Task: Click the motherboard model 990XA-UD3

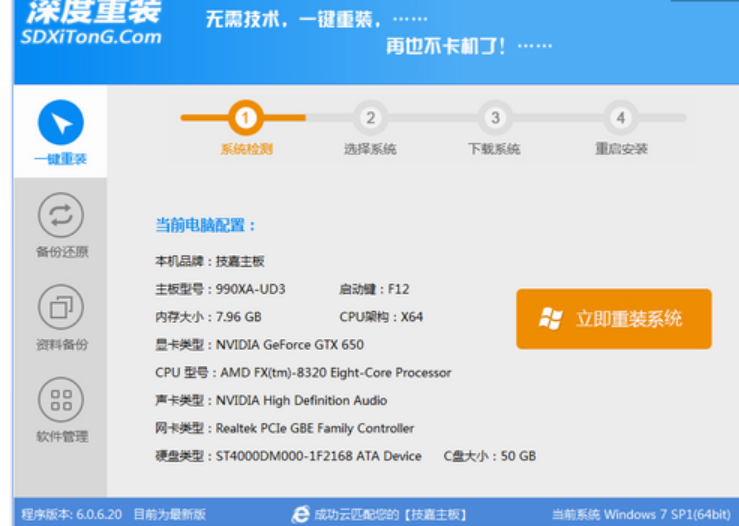Action: coord(251,289)
